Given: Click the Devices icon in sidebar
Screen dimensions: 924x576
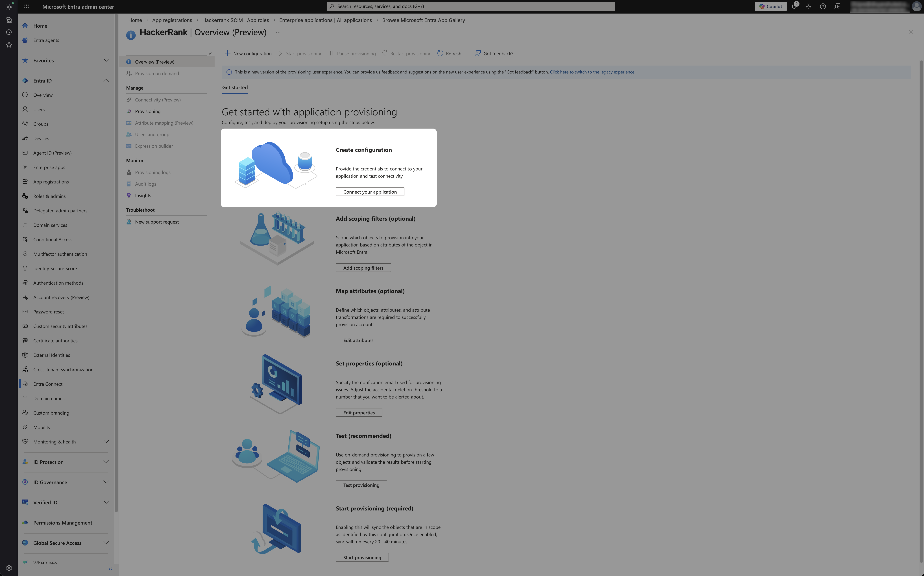Looking at the screenshot, I should [x=25, y=138].
